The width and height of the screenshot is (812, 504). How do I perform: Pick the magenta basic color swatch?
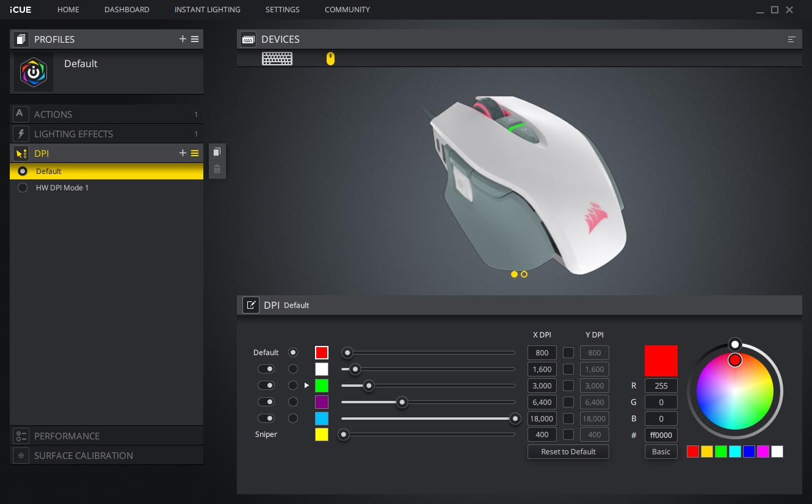coord(763,452)
